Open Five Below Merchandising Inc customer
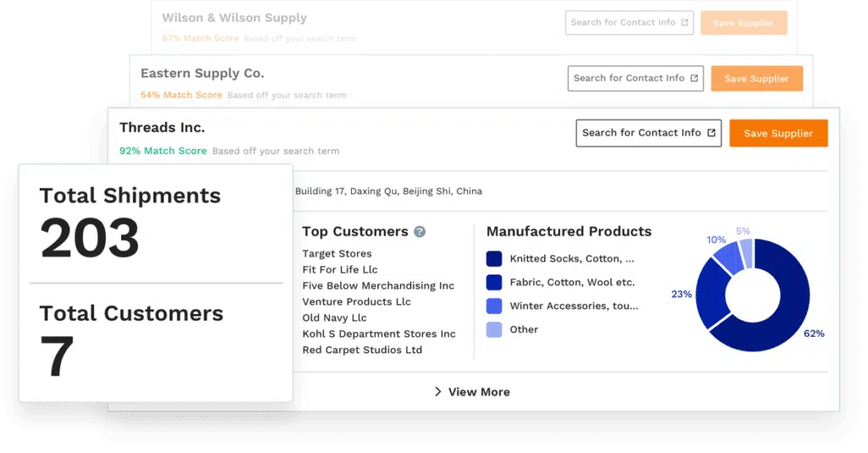Screen dimensions: 868x453 pos(378,286)
